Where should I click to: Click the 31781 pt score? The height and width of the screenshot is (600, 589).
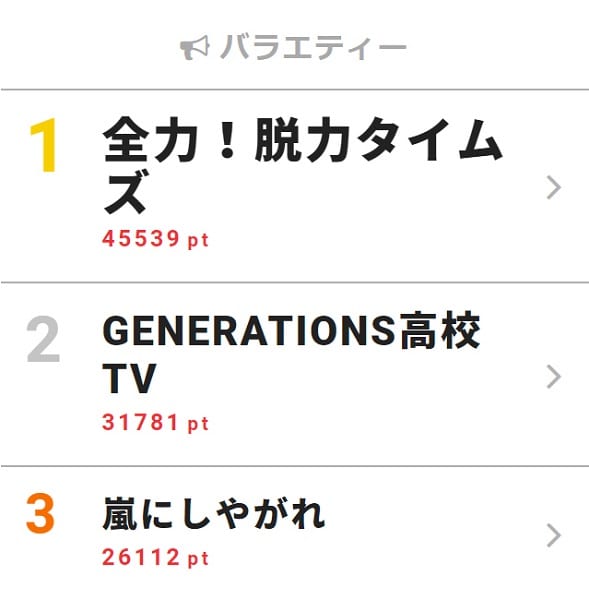click(155, 422)
